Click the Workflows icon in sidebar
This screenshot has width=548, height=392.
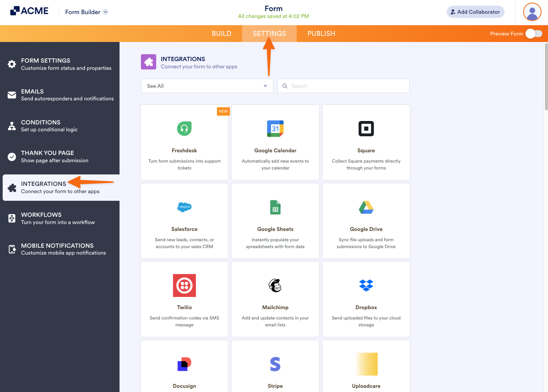pyautogui.click(x=12, y=218)
